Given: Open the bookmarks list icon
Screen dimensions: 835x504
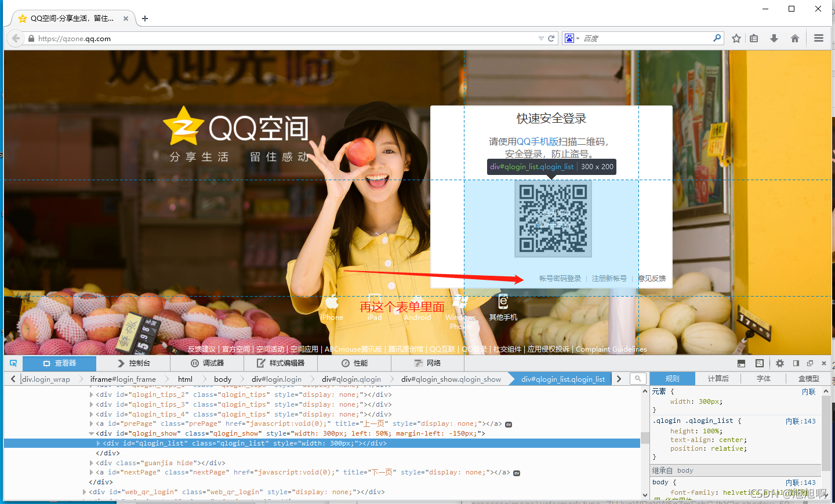Looking at the screenshot, I should [x=754, y=38].
